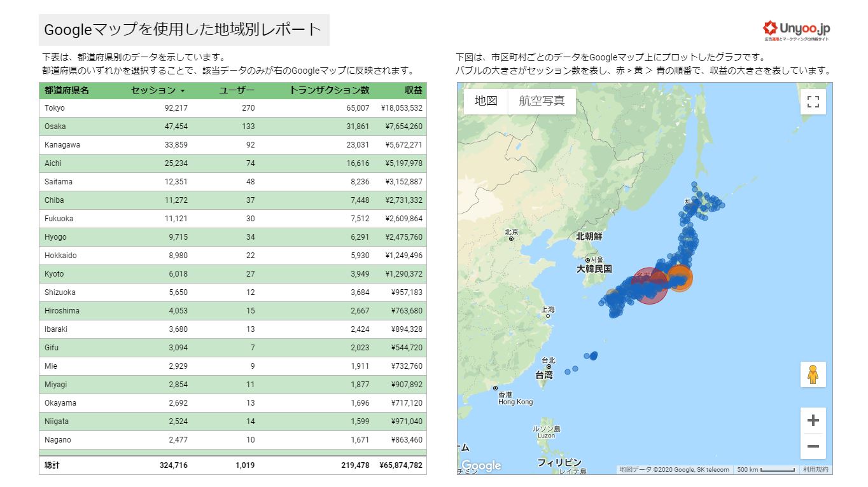Open the 利用規約 link on the map
Image resolution: width=868 pixels, height=487 pixels.
tap(815, 469)
